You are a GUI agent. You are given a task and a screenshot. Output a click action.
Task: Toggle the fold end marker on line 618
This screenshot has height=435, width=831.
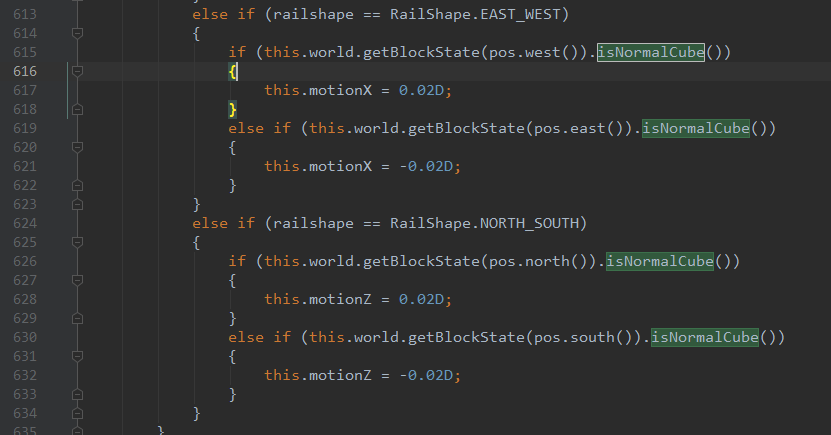pos(77,109)
